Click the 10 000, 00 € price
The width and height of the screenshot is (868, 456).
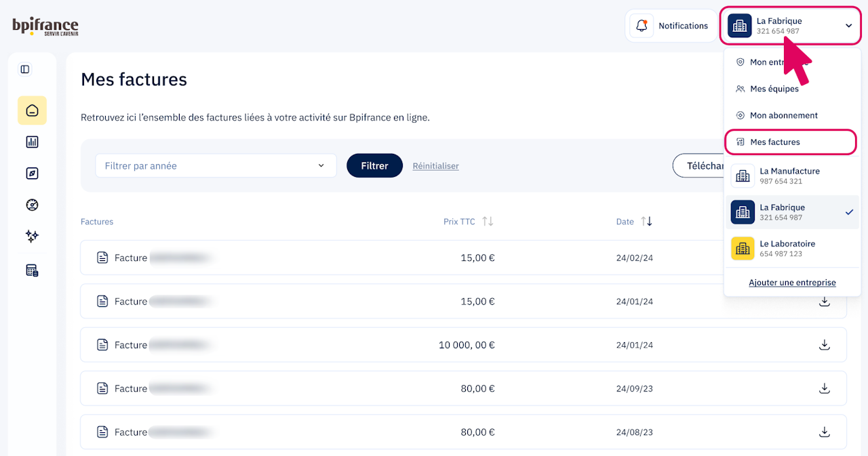click(x=467, y=345)
